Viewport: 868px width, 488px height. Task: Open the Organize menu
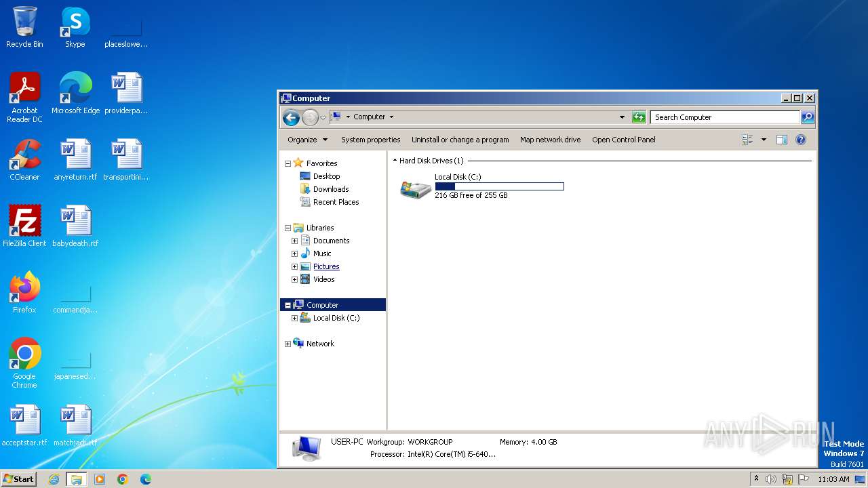coord(307,140)
